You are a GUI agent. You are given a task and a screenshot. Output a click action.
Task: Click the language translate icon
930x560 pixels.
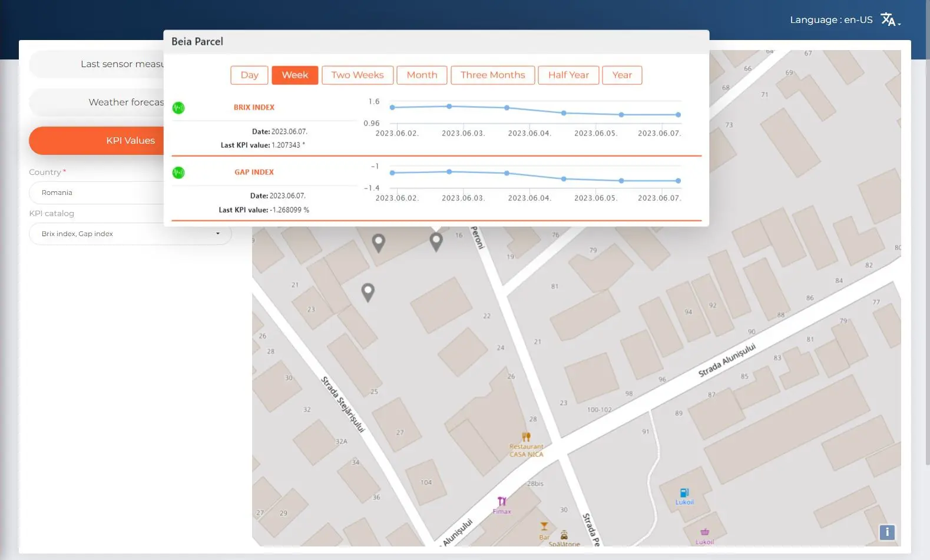(x=890, y=20)
